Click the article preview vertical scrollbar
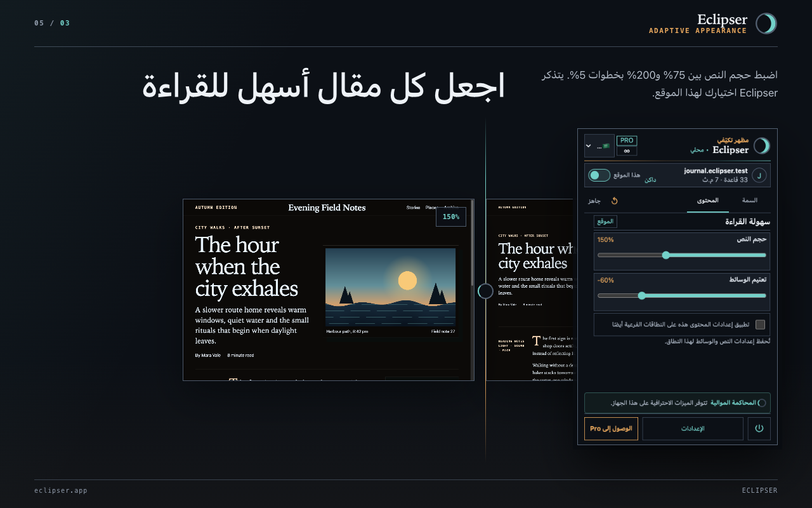This screenshot has width=812, height=508. click(x=473, y=243)
